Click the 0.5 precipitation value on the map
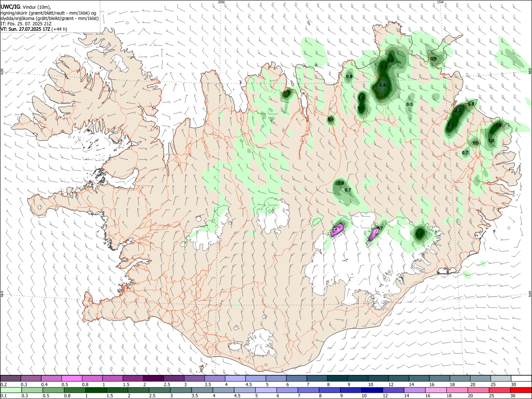This screenshot has height=399, width=532. [409, 104]
